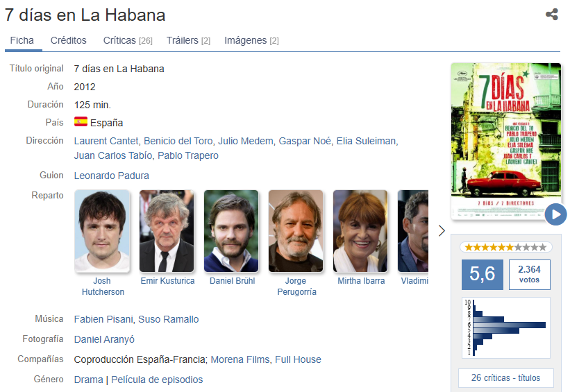Click the 5,6 score box
Screen dimensions: 570x392
click(x=483, y=274)
